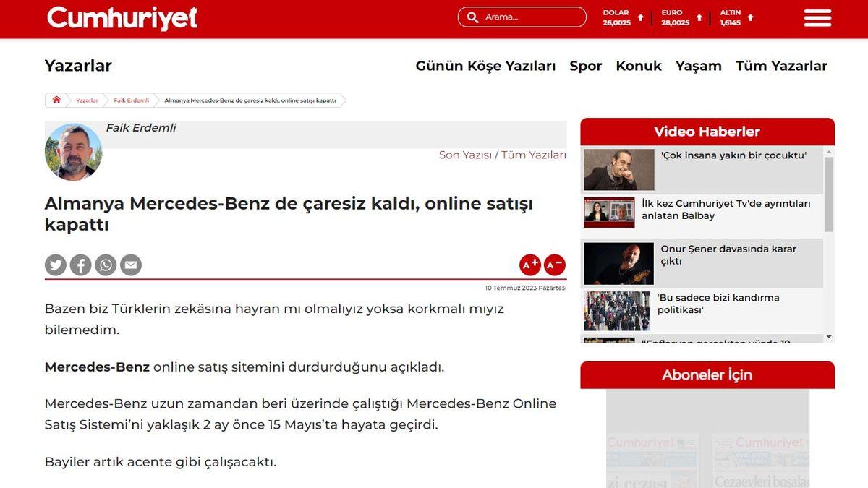Open Tüm Yazarlar page

pyautogui.click(x=781, y=65)
